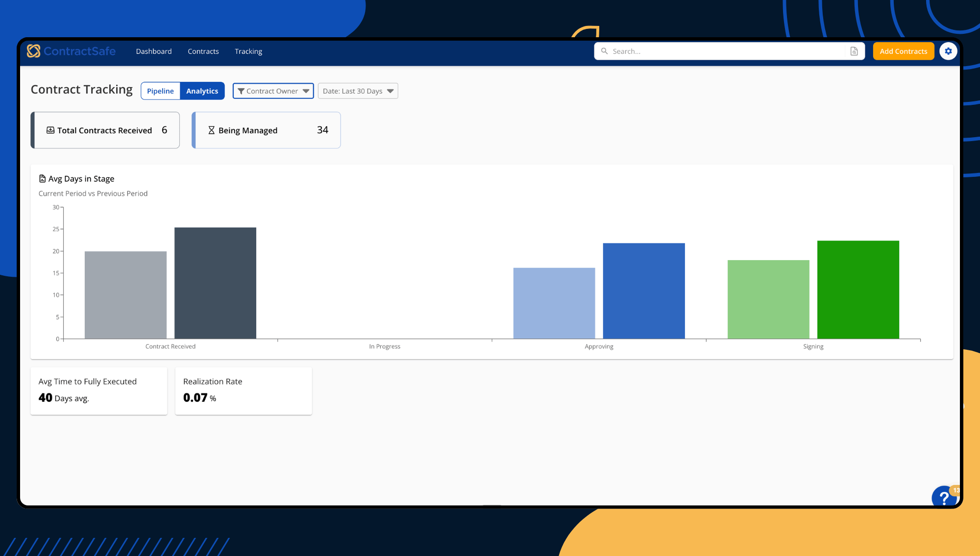This screenshot has width=980, height=556.
Task: Click the Total Contracts Received inbox icon
Action: (x=50, y=130)
